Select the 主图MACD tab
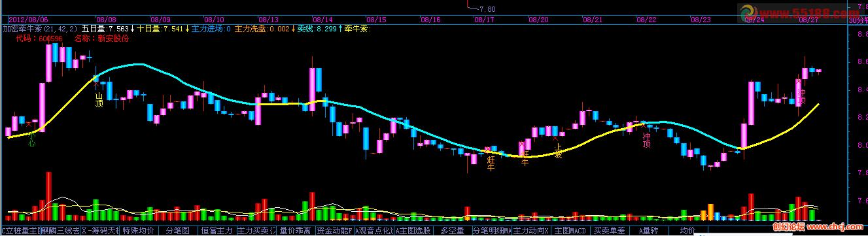Image resolution: width=868 pixels, height=236 pixels. [x=570, y=231]
